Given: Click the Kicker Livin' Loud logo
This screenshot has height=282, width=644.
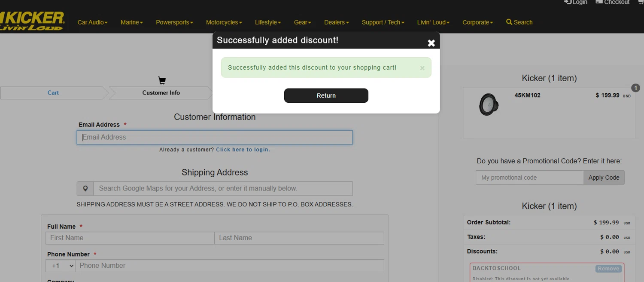Looking at the screenshot, I should pyautogui.click(x=32, y=21).
